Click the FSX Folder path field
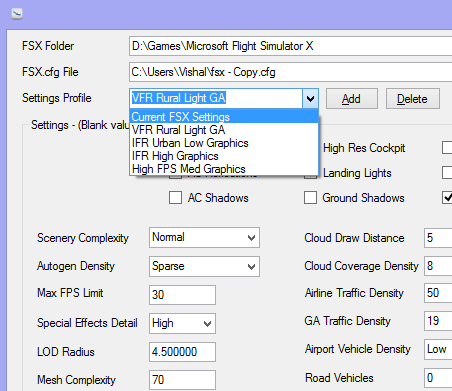 [290, 46]
